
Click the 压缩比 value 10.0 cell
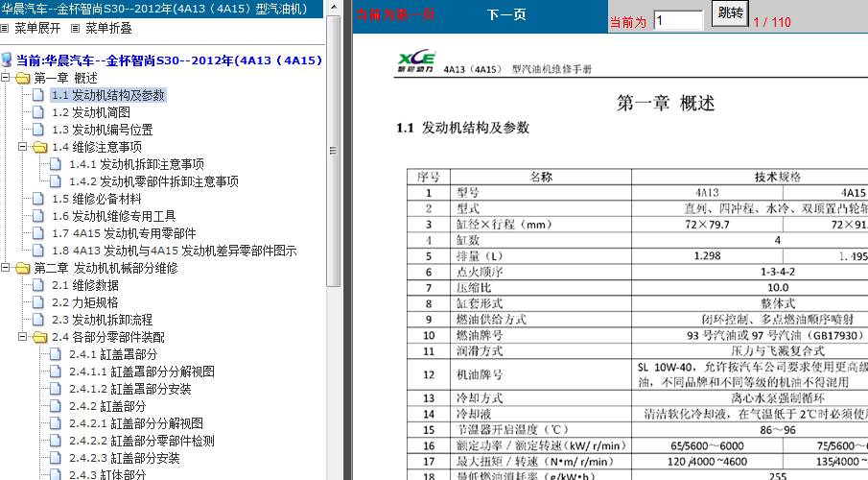point(777,288)
